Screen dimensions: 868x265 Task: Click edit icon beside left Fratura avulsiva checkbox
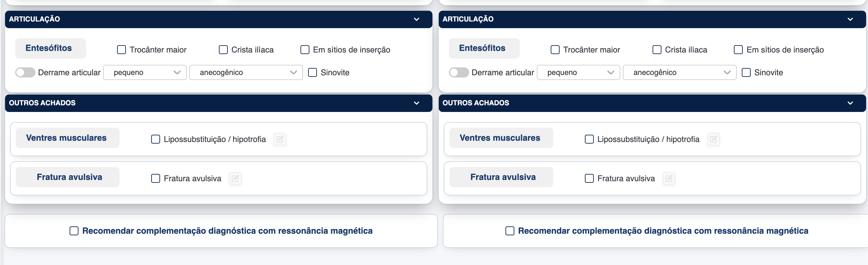pos(235,178)
